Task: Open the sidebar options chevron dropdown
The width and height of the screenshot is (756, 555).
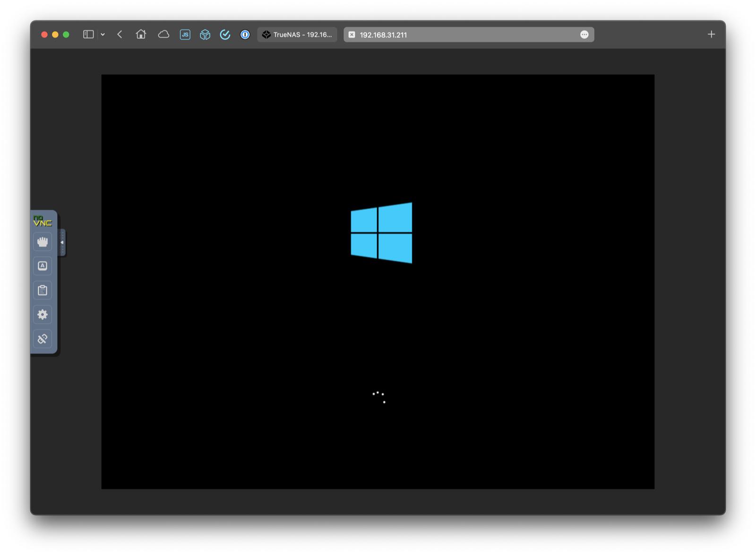Action: (102, 34)
